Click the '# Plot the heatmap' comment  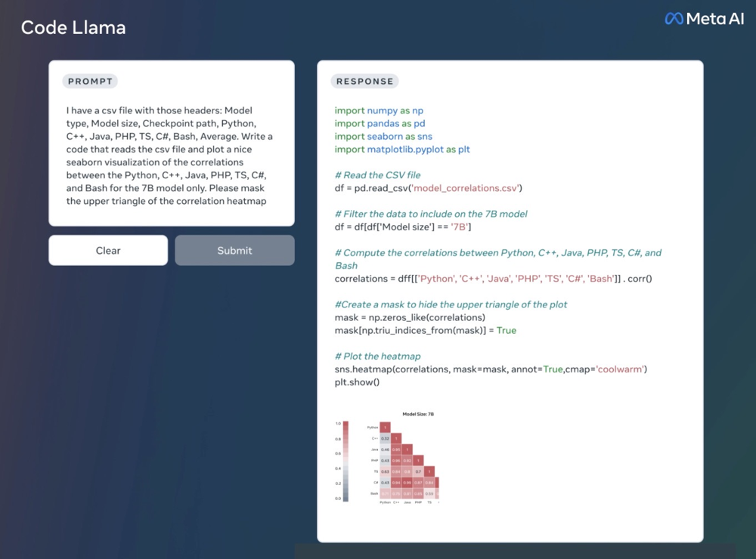(377, 356)
